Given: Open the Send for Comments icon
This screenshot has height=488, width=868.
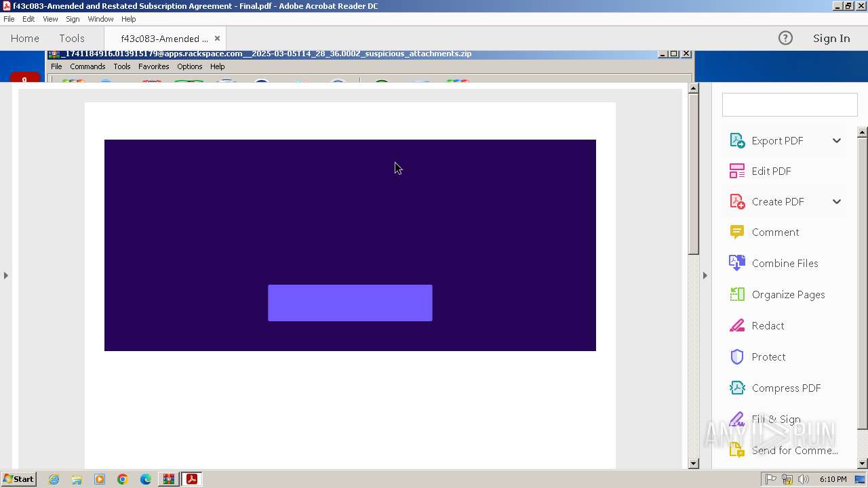Looking at the screenshot, I should (x=737, y=450).
